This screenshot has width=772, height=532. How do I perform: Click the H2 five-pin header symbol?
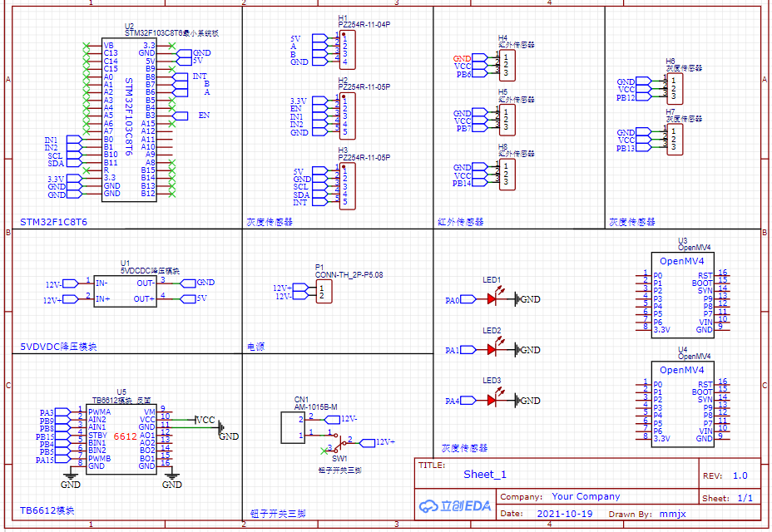point(347,116)
